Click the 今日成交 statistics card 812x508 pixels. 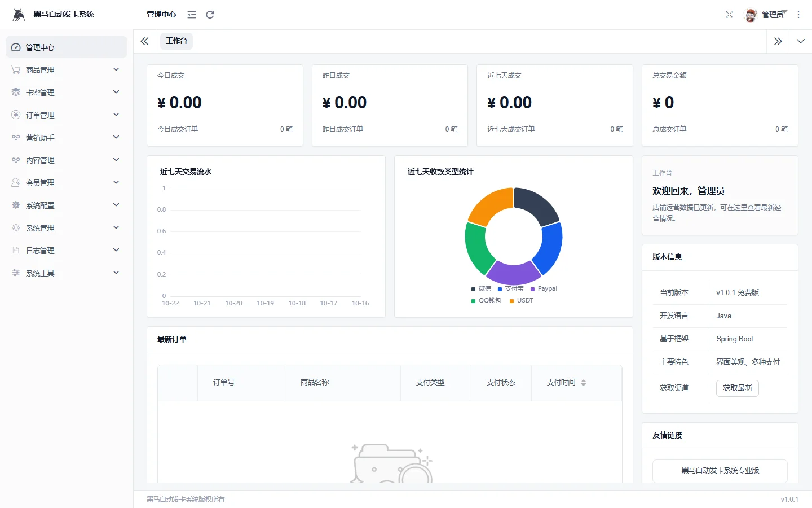225,106
